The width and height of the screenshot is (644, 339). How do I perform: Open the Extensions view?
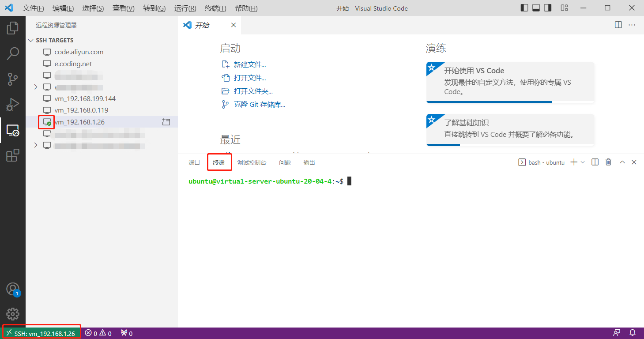[13, 155]
